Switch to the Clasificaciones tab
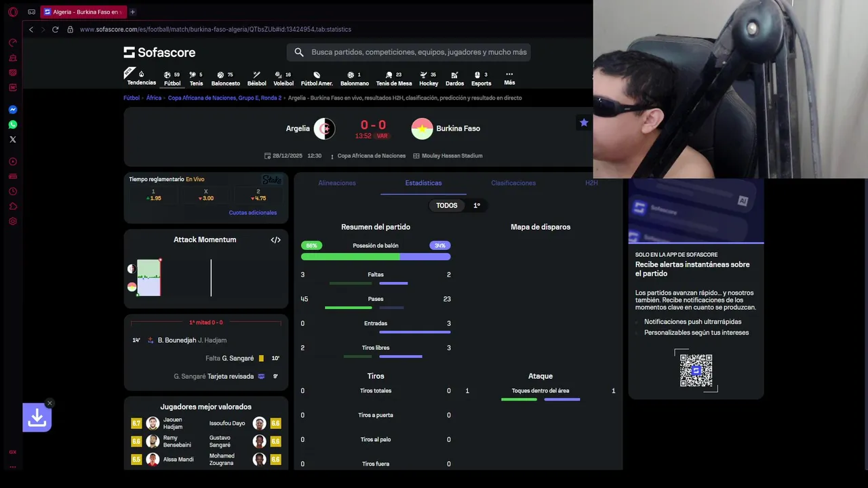868x488 pixels. [x=513, y=183]
